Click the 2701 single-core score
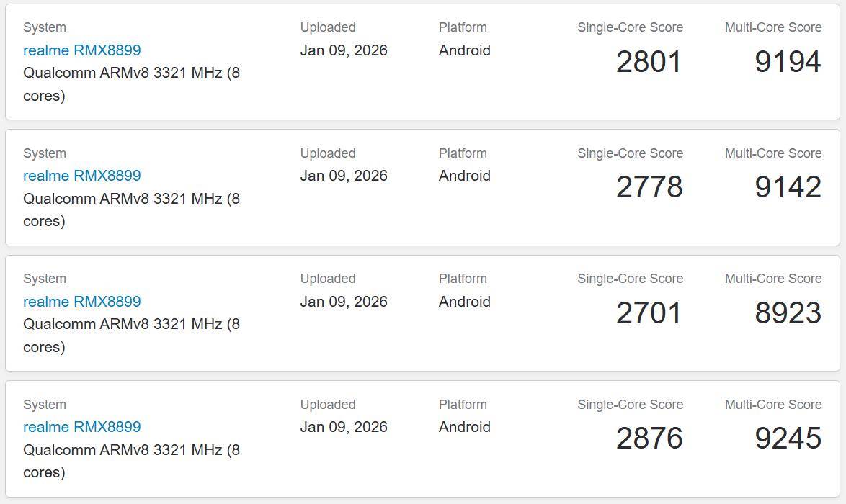The height and width of the screenshot is (504, 846). point(649,313)
